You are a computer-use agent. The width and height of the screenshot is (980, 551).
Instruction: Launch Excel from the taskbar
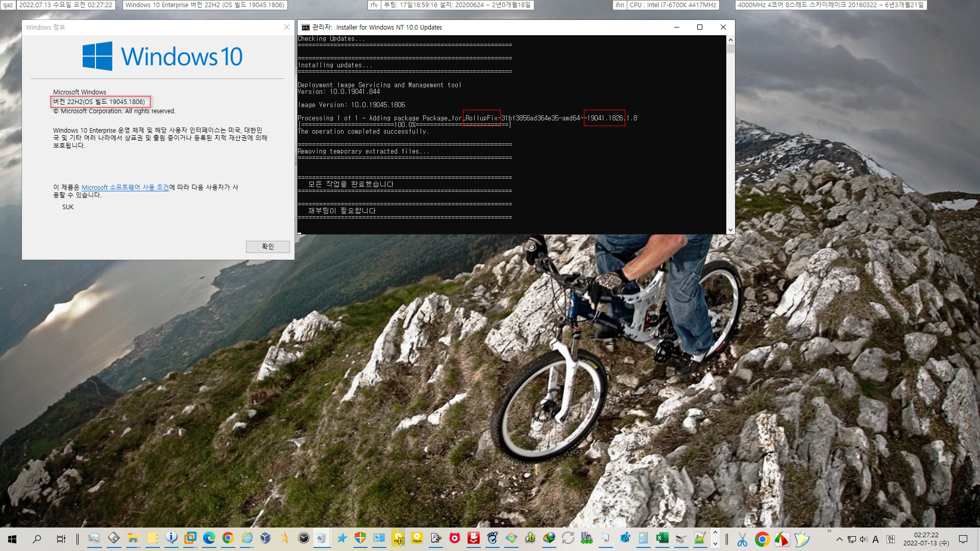pos(662,538)
